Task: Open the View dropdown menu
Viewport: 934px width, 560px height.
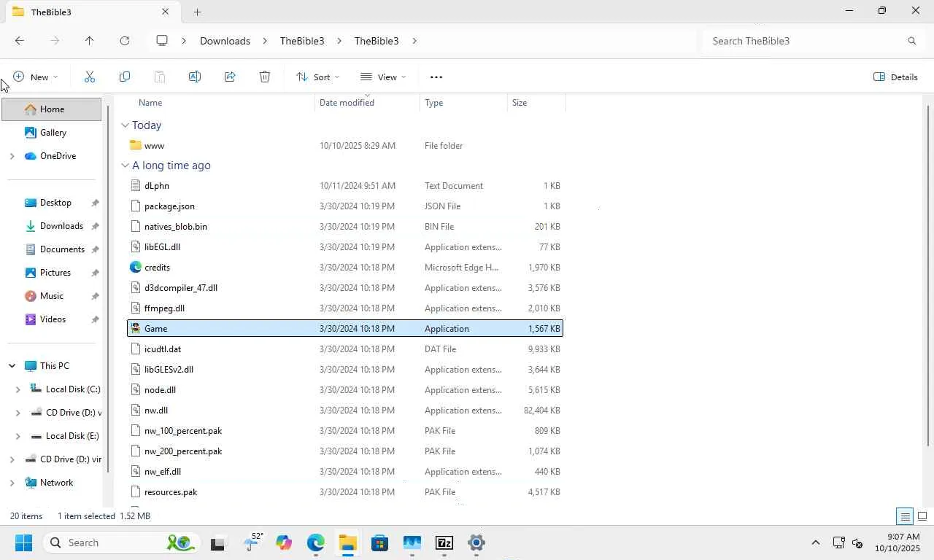Action: 383,77
